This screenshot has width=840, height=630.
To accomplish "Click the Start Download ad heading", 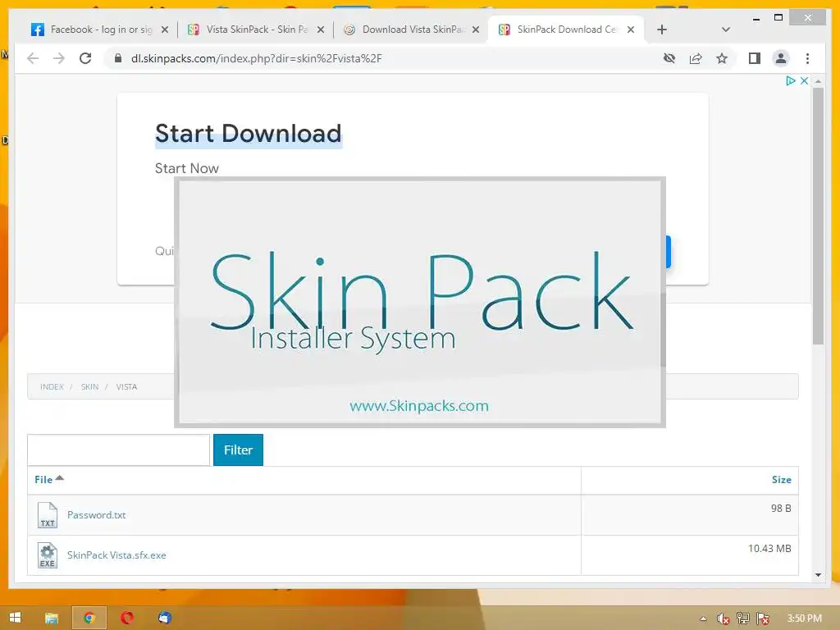I will click(248, 134).
